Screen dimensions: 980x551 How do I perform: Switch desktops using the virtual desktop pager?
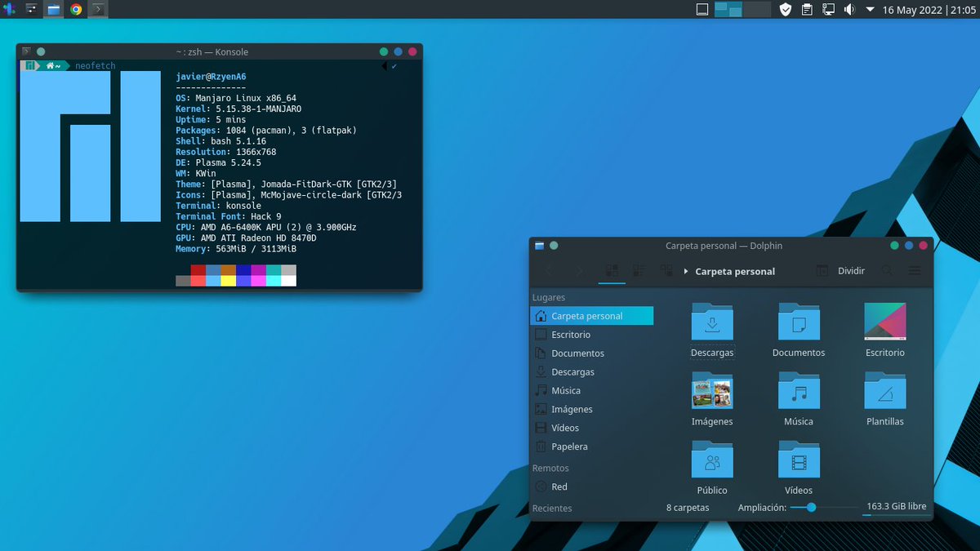[x=742, y=10]
